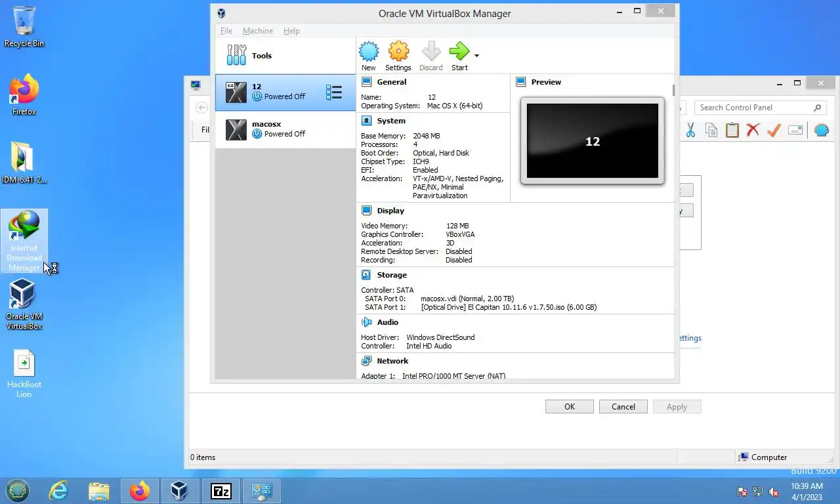Click macosx.vdi storage entry
Image resolution: width=840 pixels, height=504 pixels.
point(467,299)
